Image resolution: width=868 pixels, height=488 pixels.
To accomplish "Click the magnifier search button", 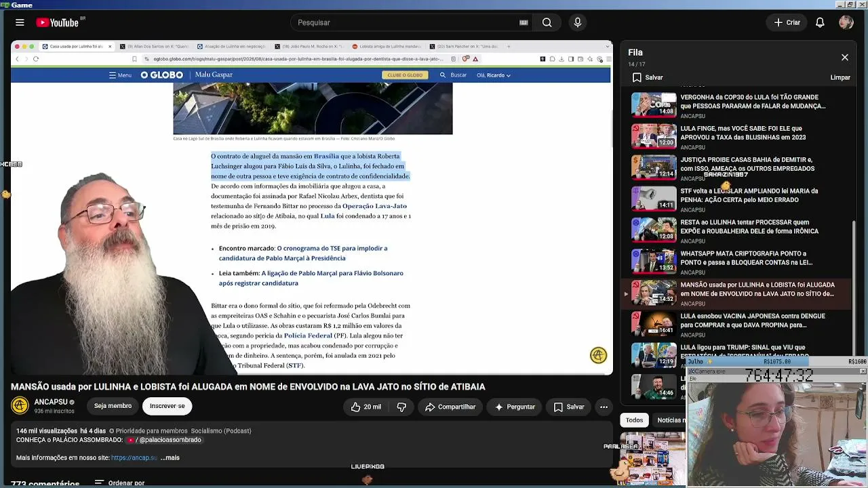I will 547,22.
